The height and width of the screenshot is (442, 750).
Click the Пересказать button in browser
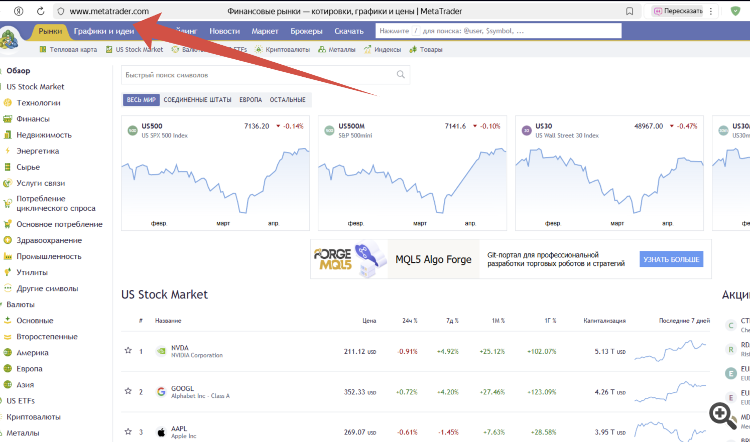click(678, 11)
